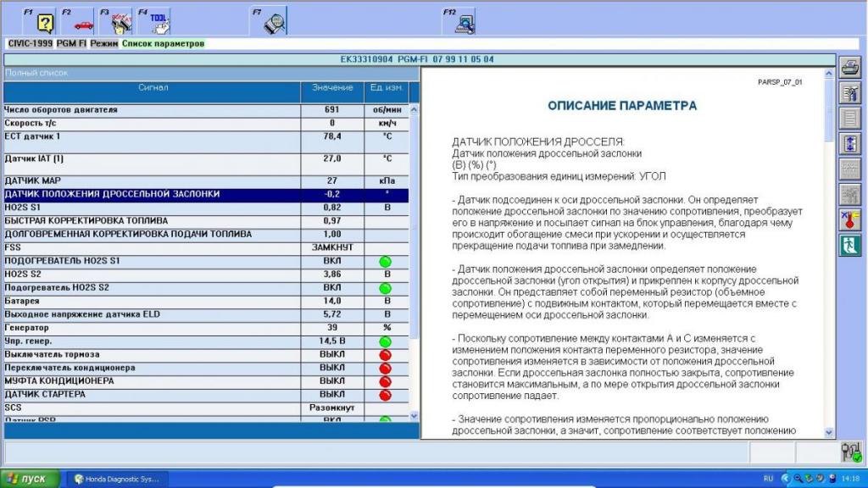Click green indicator in Упр. генер. row
868x488 pixels.
point(386,341)
